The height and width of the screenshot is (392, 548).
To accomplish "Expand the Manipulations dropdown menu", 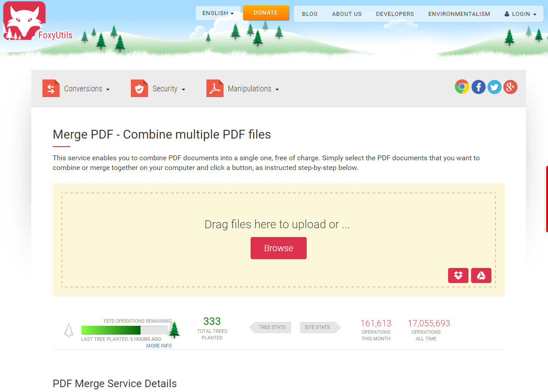I will pos(253,89).
